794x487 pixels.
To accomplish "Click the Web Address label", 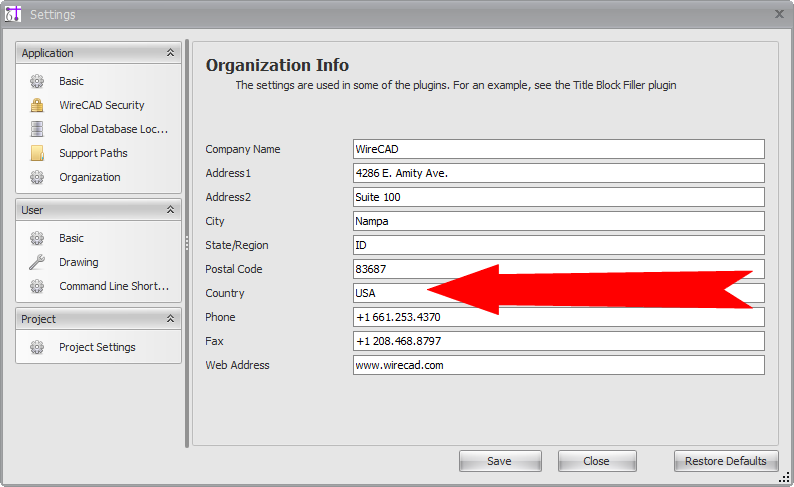I will point(237,365).
